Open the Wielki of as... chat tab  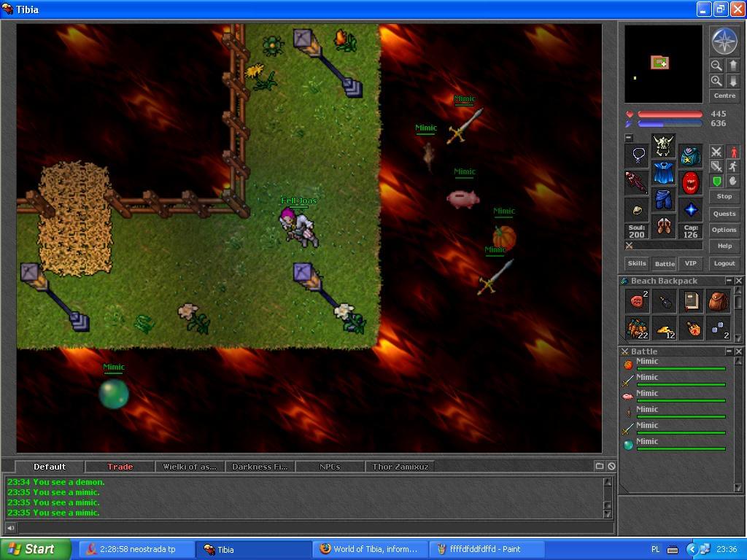[x=190, y=467]
